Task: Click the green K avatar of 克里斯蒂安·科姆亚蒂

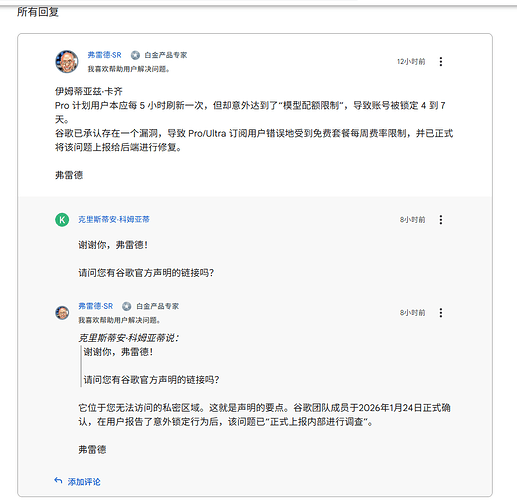Action: [62, 220]
